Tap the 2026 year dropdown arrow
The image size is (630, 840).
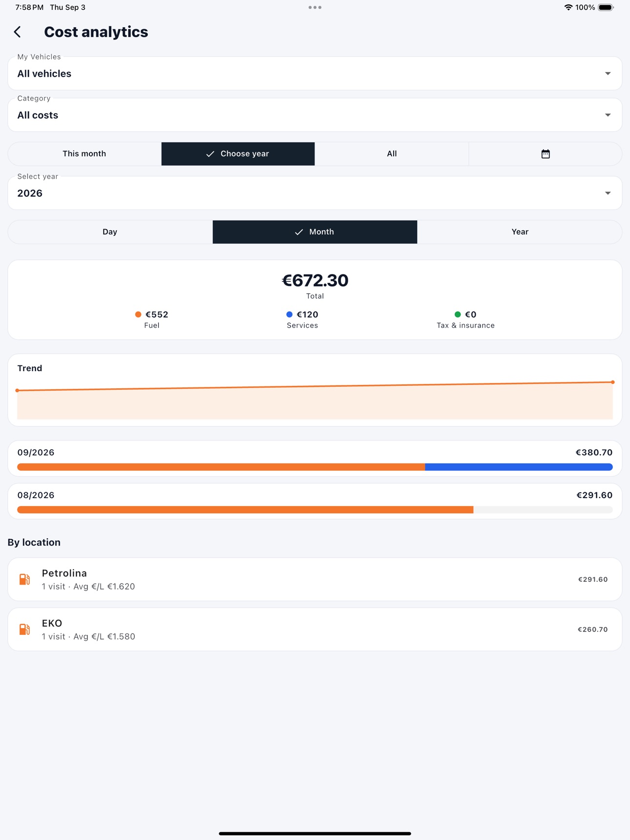point(608,193)
